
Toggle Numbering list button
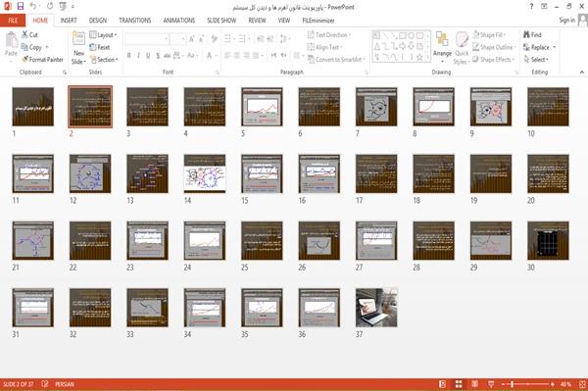coord(243,38)
